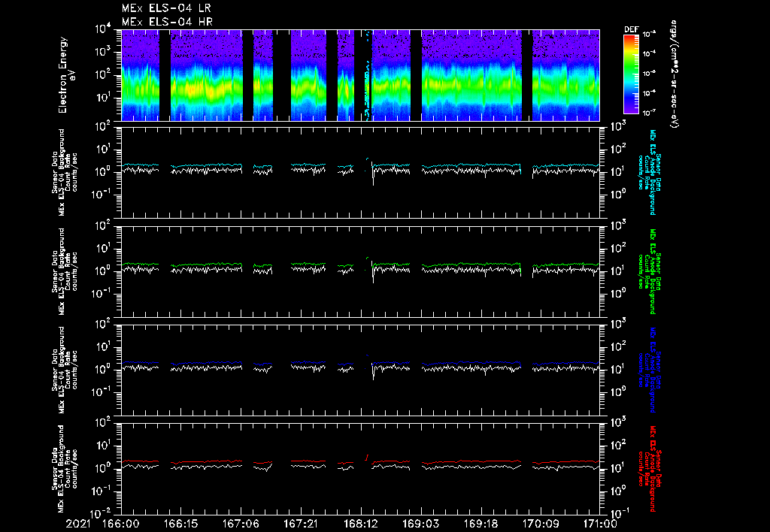Click the left axis label of the cyan panel

tap(65, 172)
